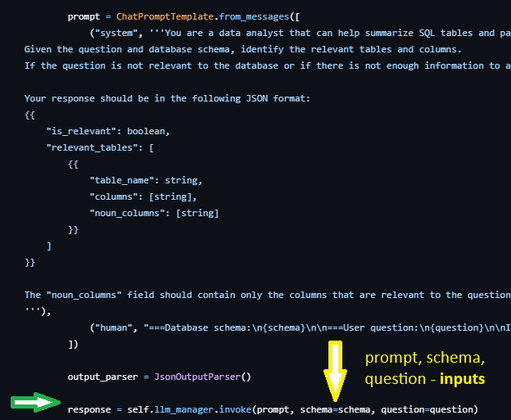Click the 'response' variable name

click(89, 409)
